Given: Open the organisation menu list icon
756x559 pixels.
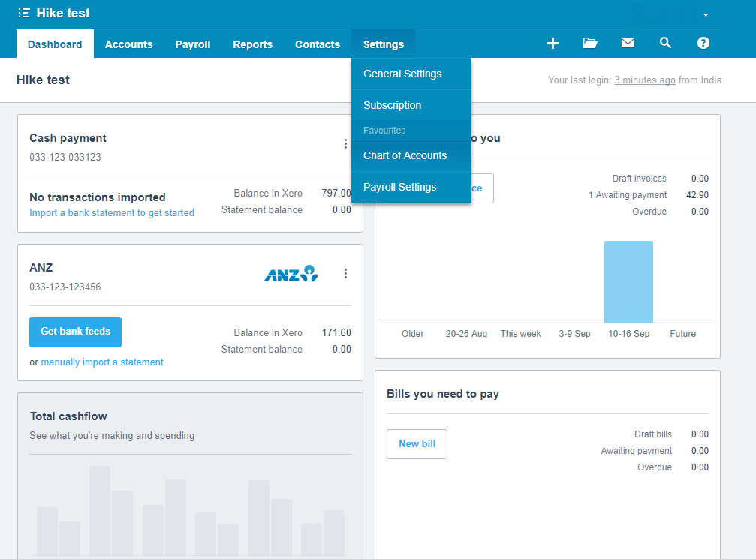Looking at the screenshot, I should point(23,13).
